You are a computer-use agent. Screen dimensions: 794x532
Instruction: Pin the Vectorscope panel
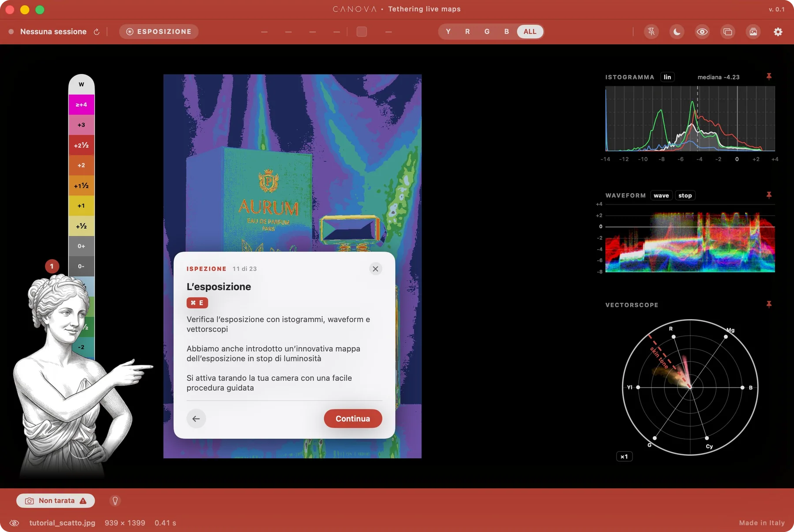click(x=769, y=305)
